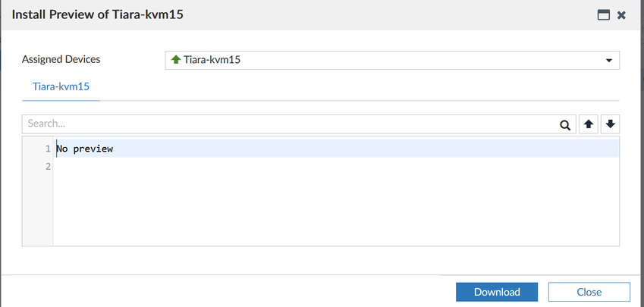The height and width of the screenshot is (307, 644).
Task: Click the Assigned Devices label
Action: click(61, 59)
